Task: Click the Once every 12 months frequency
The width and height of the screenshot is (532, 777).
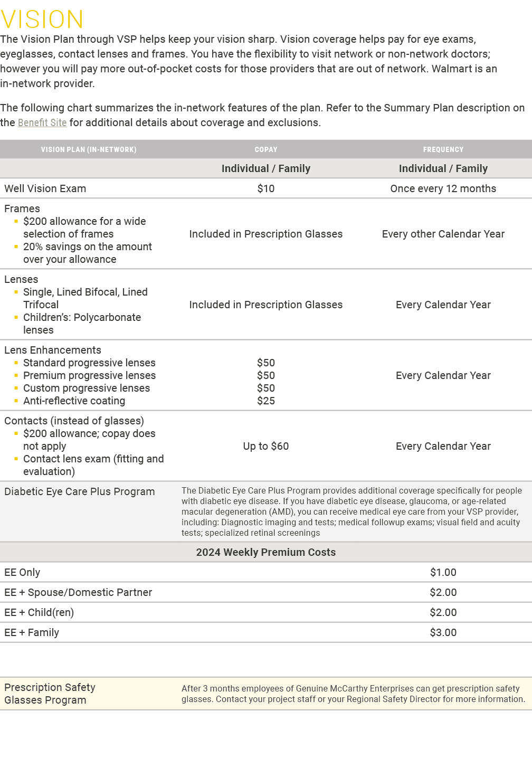Action: click(x=443, y=188)
